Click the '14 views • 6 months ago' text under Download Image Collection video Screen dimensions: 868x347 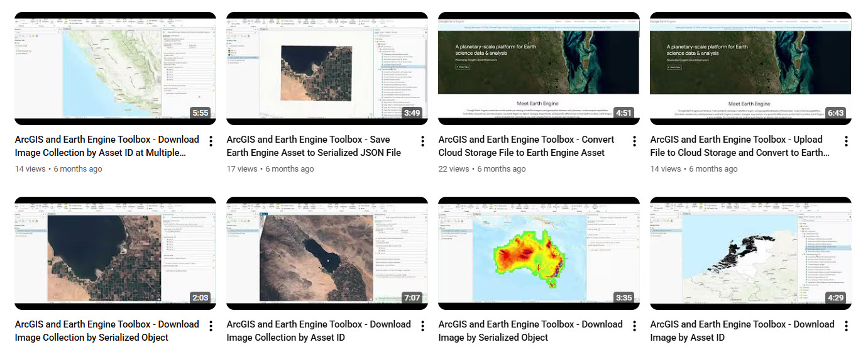pyautogui.click(x=58, y=169)
